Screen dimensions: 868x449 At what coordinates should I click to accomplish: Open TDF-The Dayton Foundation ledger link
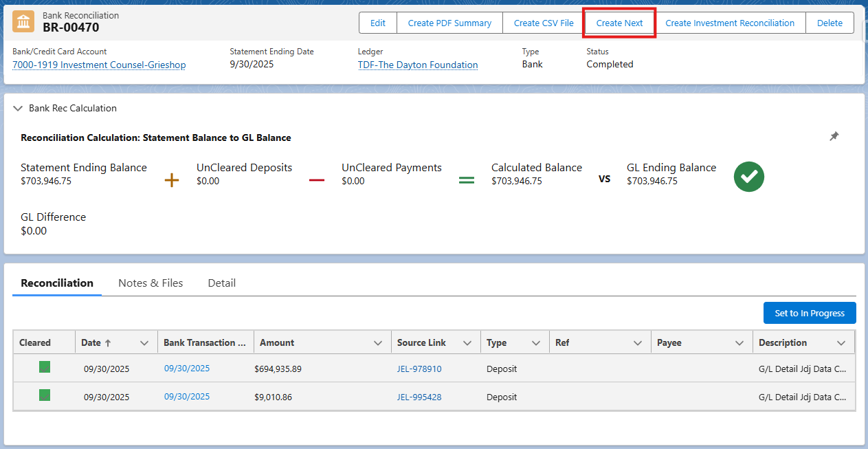pyautogui.click(x=418, y=65)
